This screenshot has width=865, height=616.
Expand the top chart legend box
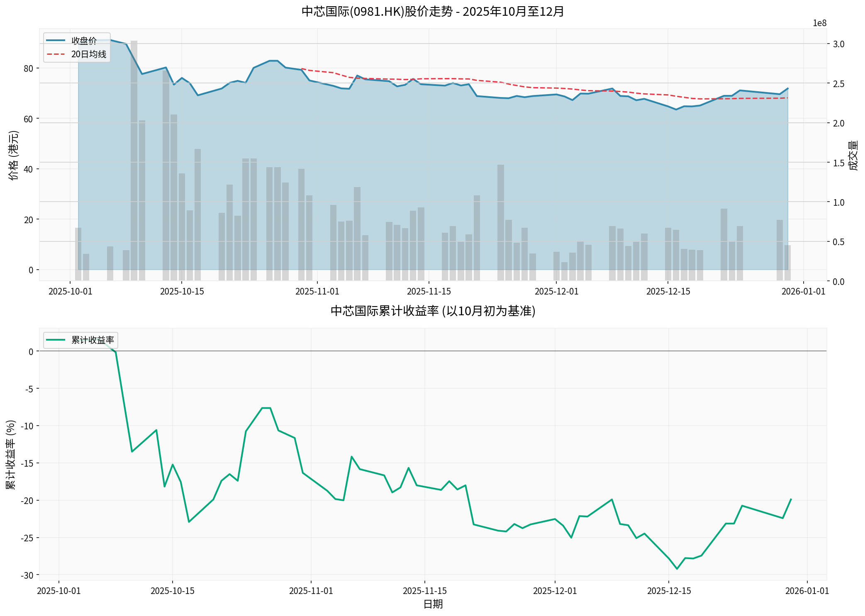click(x=76, y=47)
